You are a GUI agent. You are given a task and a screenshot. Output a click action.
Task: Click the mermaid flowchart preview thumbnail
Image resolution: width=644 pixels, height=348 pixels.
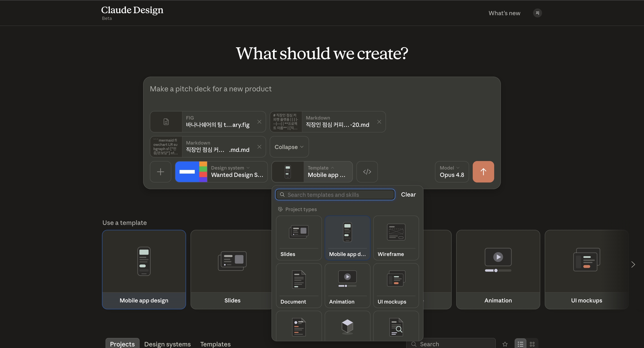coord(166,147)
